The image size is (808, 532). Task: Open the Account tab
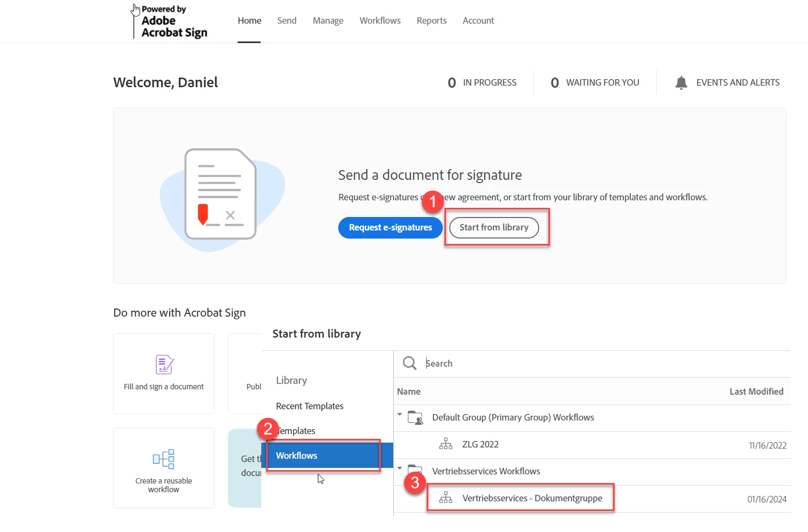[x=478, y=20]
